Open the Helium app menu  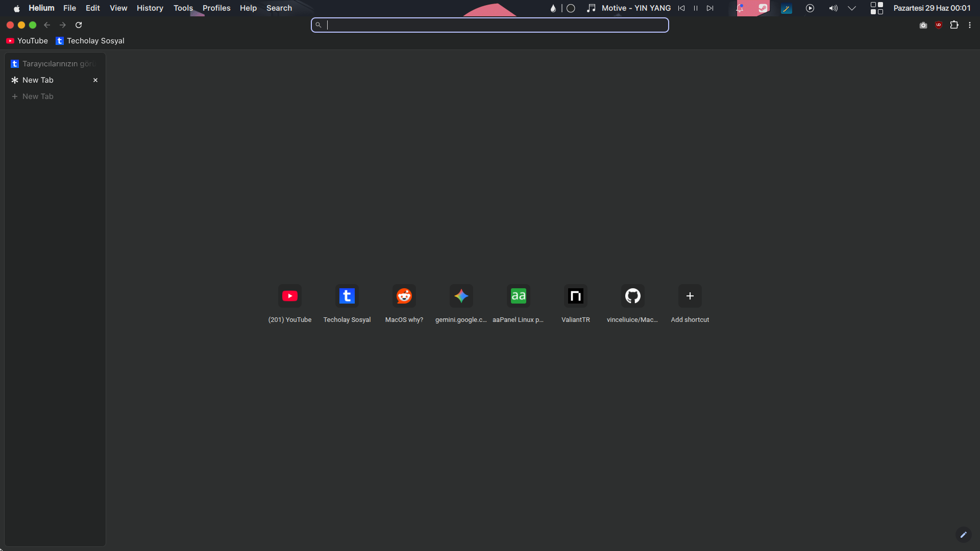41,8
